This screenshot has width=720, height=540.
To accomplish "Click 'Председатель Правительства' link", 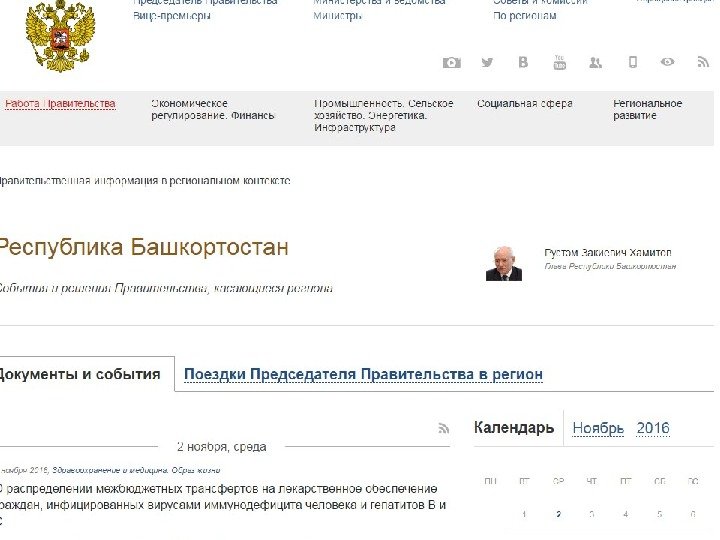I will tap(205, 2).
